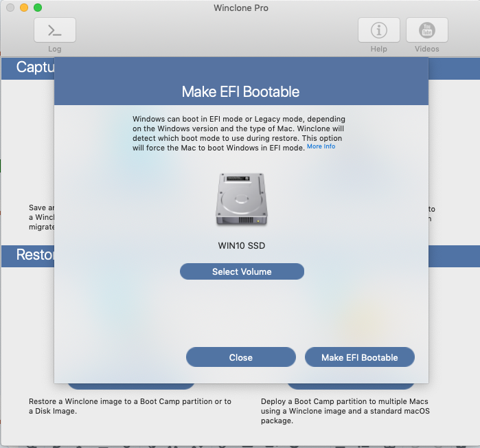Click the Make EFI Bootable dialog heading

tap(240, 91)
